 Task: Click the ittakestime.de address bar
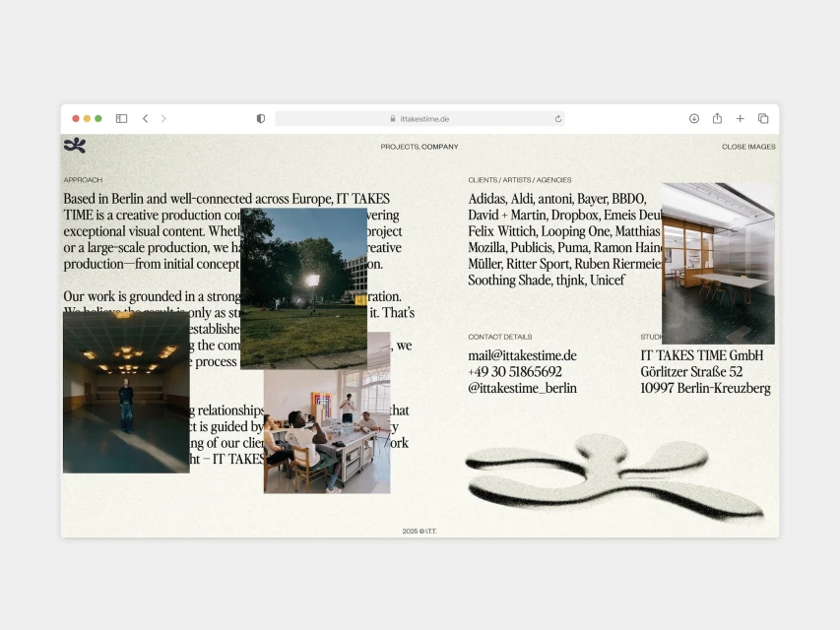coord(420,118)
